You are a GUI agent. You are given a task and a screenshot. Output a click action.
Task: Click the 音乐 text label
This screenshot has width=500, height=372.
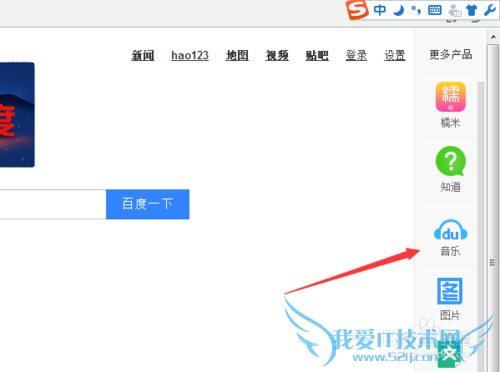450,251
